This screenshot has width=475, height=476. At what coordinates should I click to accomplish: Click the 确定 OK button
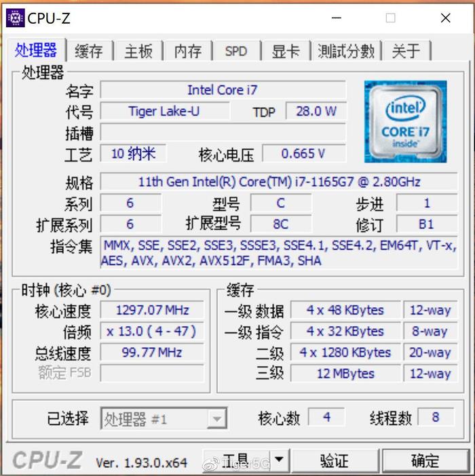pos(425,461)
